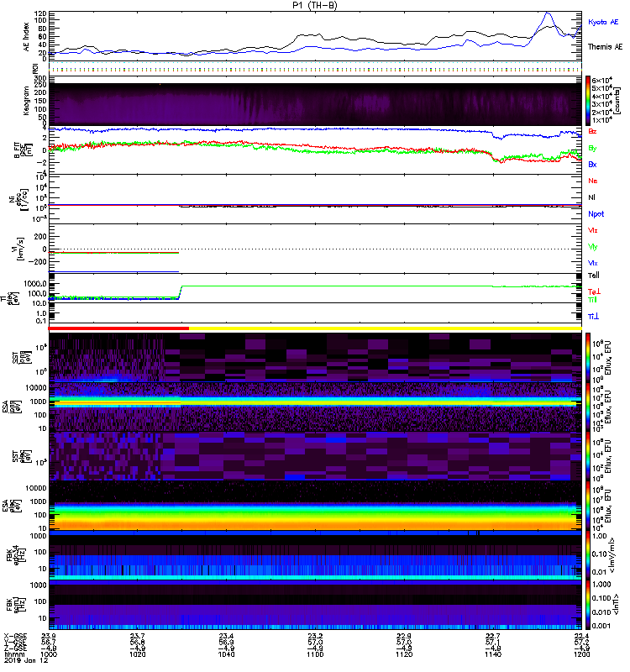Click the red segment of the status bar
The width and height of the screenshot is (630, 672).
click(119, 328)
